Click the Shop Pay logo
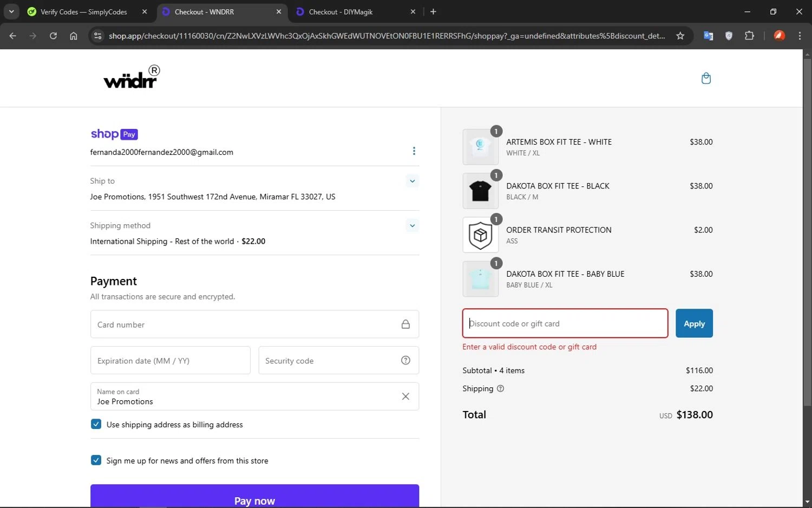The height and width of the screenshot is (508, 812). pos(114,134)
